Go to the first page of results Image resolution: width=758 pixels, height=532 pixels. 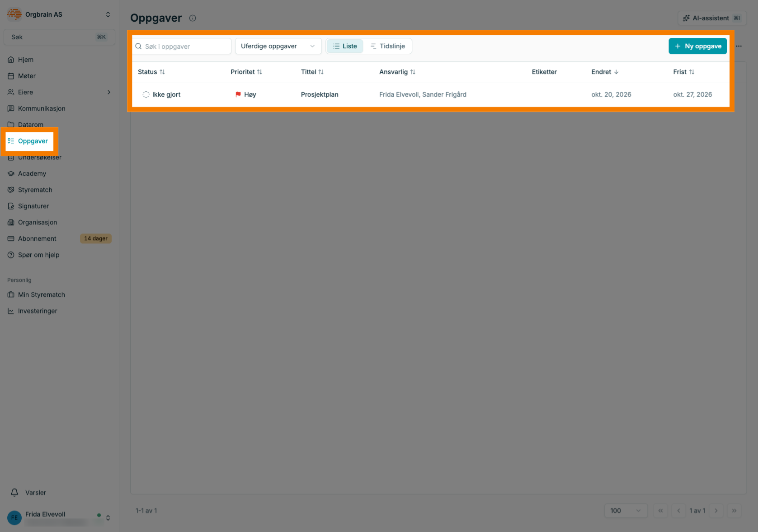pyautogui.click(x=660, y=511)
